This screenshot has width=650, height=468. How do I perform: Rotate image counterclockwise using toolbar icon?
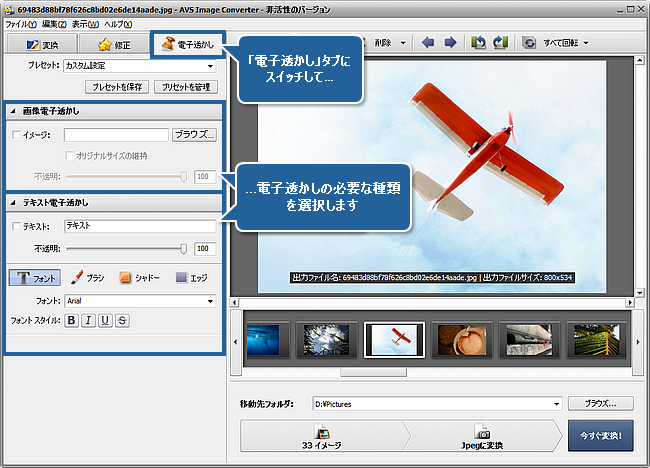[478, 43]
